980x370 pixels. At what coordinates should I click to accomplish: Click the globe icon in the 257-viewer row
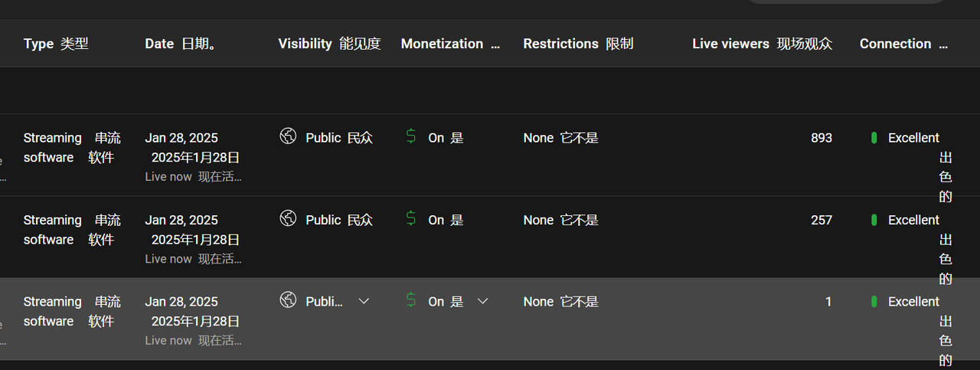[x=288, y=218]
